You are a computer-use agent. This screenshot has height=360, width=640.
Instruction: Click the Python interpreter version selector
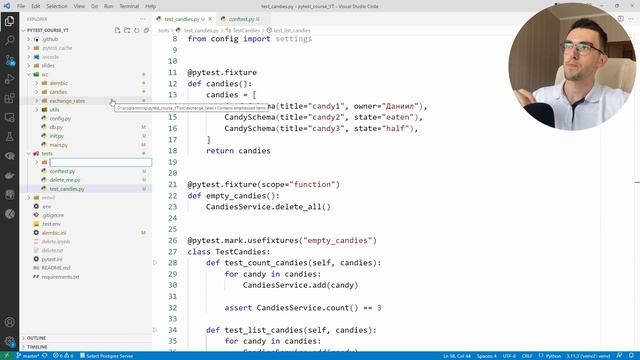(x=588, y=356)
